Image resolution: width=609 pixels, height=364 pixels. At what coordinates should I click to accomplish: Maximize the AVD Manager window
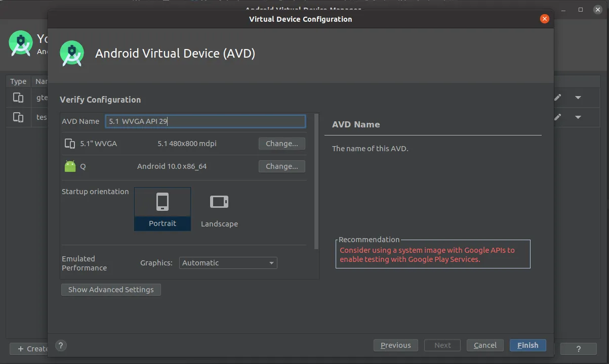pyautogui.click(x=581, y=10)
